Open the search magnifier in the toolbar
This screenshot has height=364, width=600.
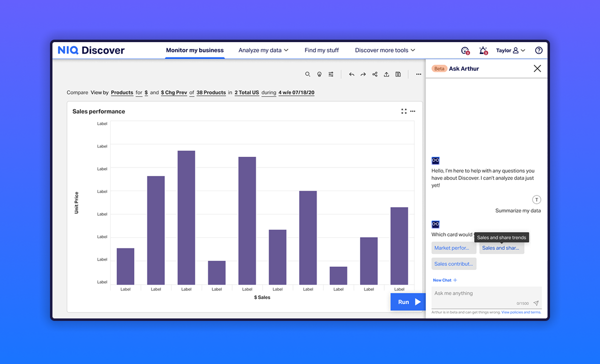308,74
